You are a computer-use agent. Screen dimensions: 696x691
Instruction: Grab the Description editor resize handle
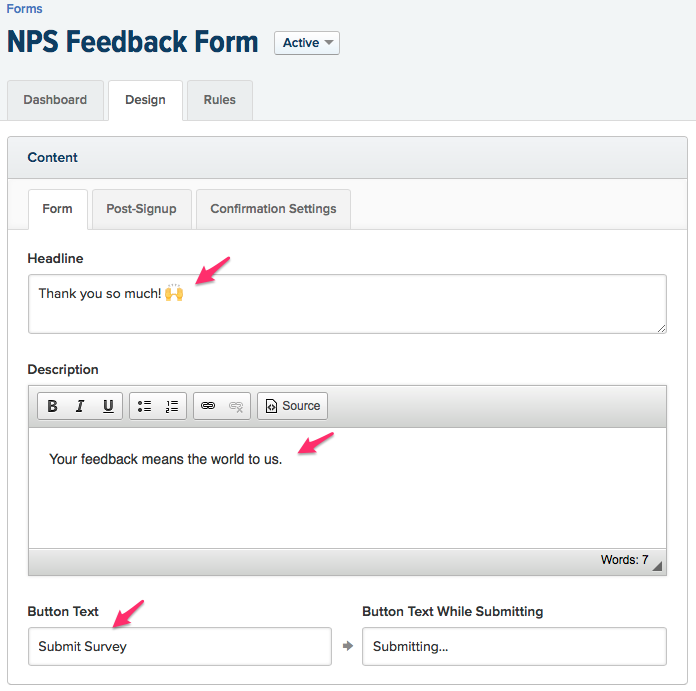tap(657, 566)
